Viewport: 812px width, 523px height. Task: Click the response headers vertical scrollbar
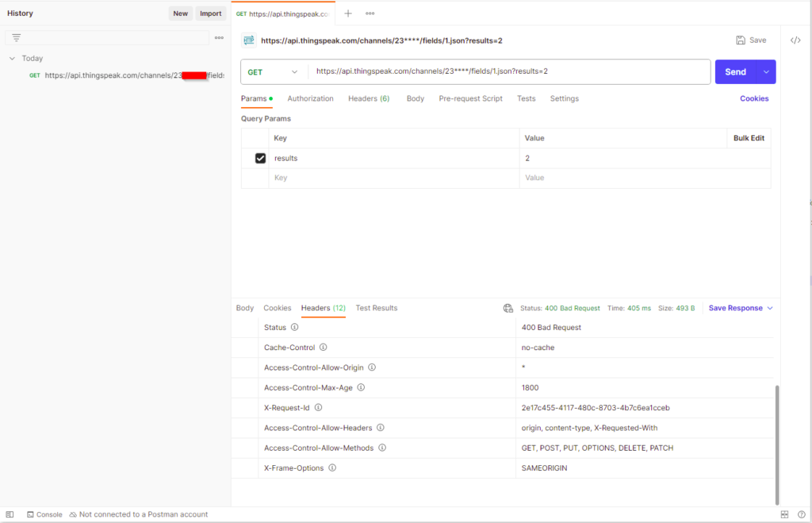point(777,444)
